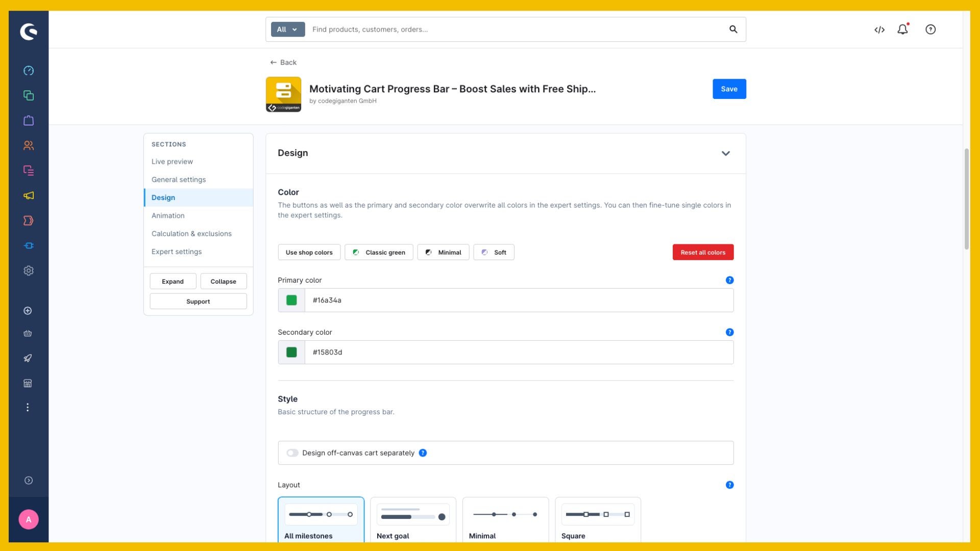Select the Minimal layout option
The width and height of the screenshot is (980, 551).
505,520
